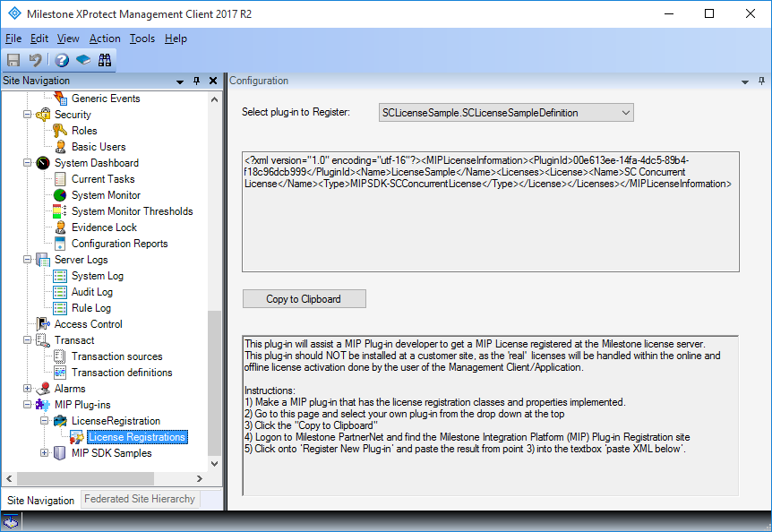Click the Current Tasks icon
Viewport: 772px width, 532px height.
tap(60, 179)
